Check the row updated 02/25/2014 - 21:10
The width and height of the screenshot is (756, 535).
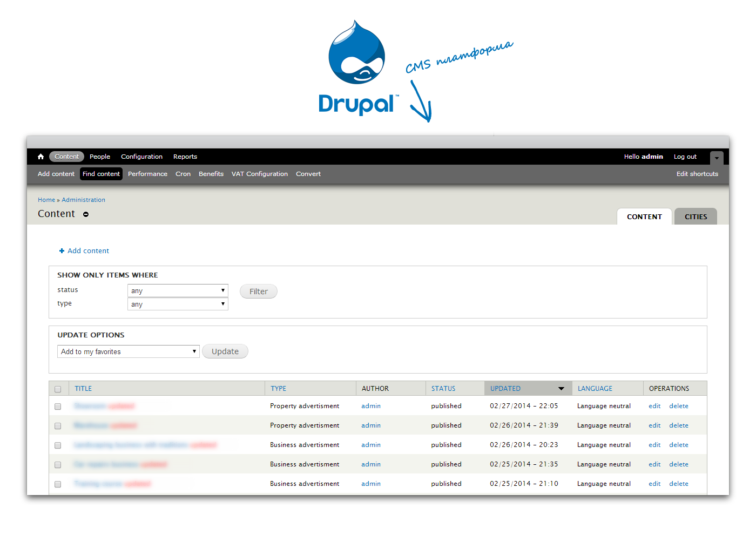pyautogui.click(x=58, y=484)
